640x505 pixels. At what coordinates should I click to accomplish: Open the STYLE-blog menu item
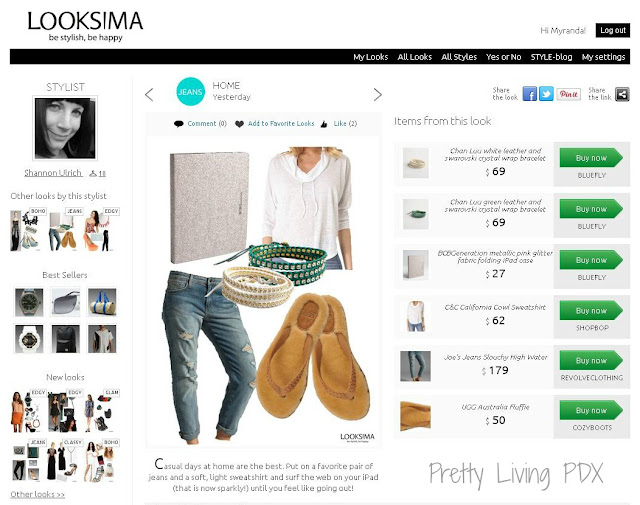click(551, 57)
